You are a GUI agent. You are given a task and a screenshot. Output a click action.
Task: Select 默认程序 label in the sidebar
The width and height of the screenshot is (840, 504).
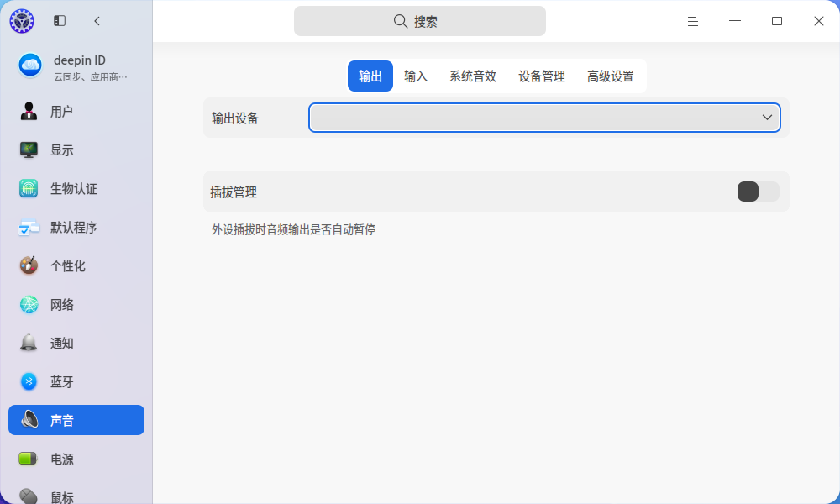[x=73, y=227]
